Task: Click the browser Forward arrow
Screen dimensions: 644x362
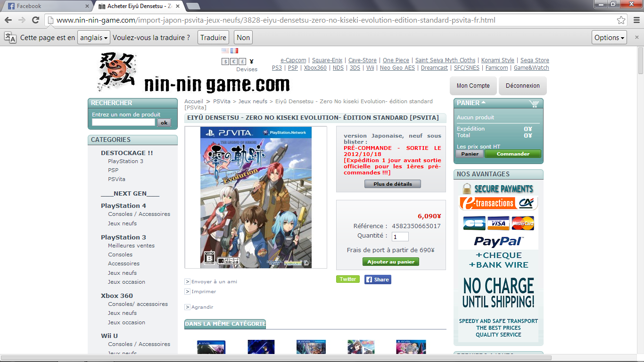Action: tap(22, 20)
